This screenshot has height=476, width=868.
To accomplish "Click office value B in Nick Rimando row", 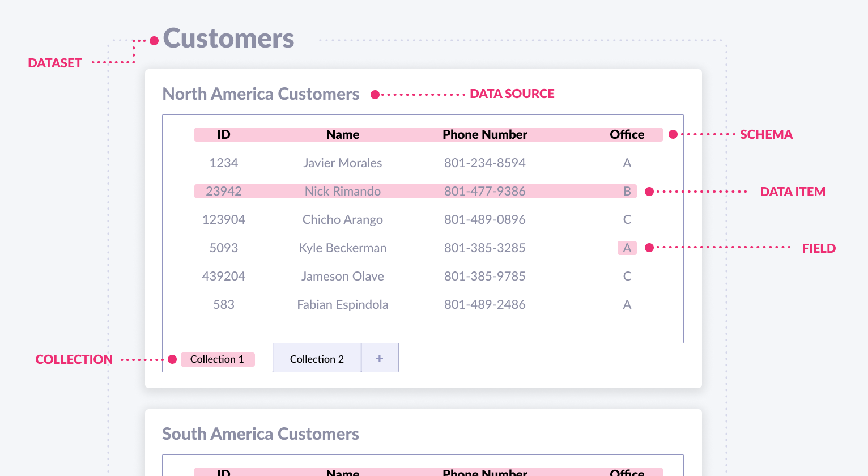I will [x=627, y=191].
